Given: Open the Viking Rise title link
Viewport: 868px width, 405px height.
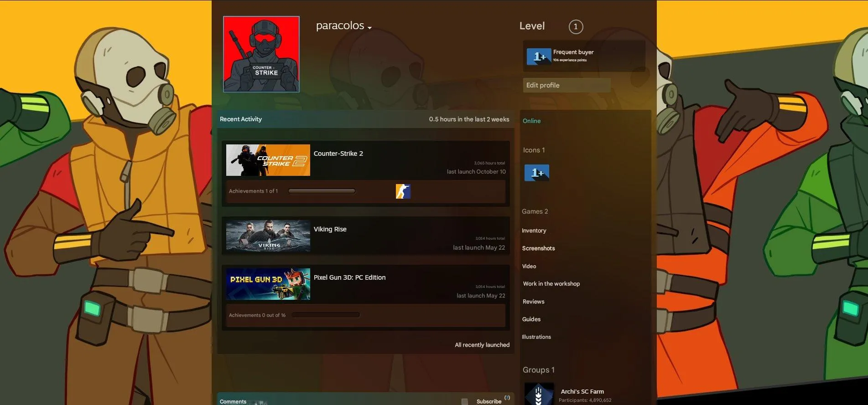Looking at the screenshot, I should click(330, 229).
